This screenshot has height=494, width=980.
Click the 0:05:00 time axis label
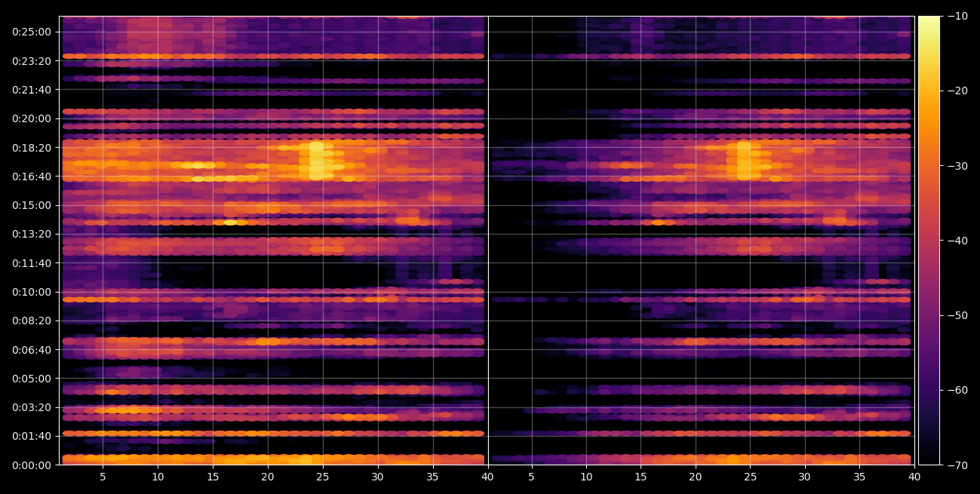click(x=32, y=379)
